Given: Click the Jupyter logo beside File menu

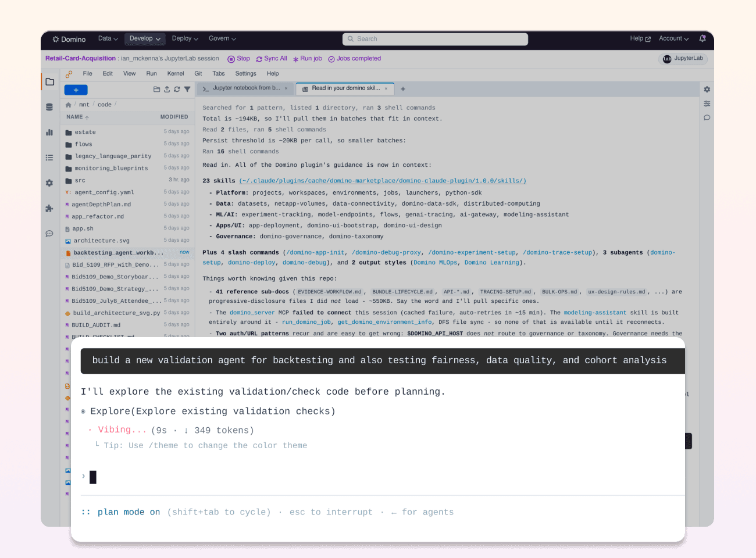Looking at the screenshot, I should [69, 74].
